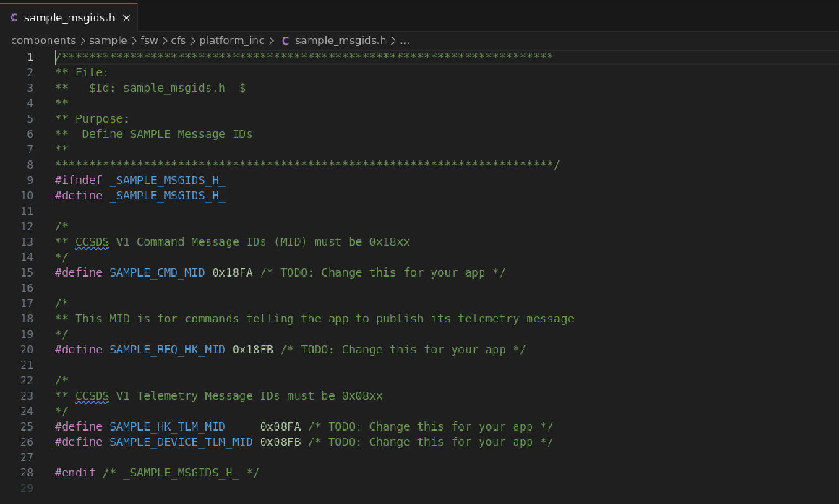
Task: Click the value 0x08FA
Action: (x=280, y=427)
